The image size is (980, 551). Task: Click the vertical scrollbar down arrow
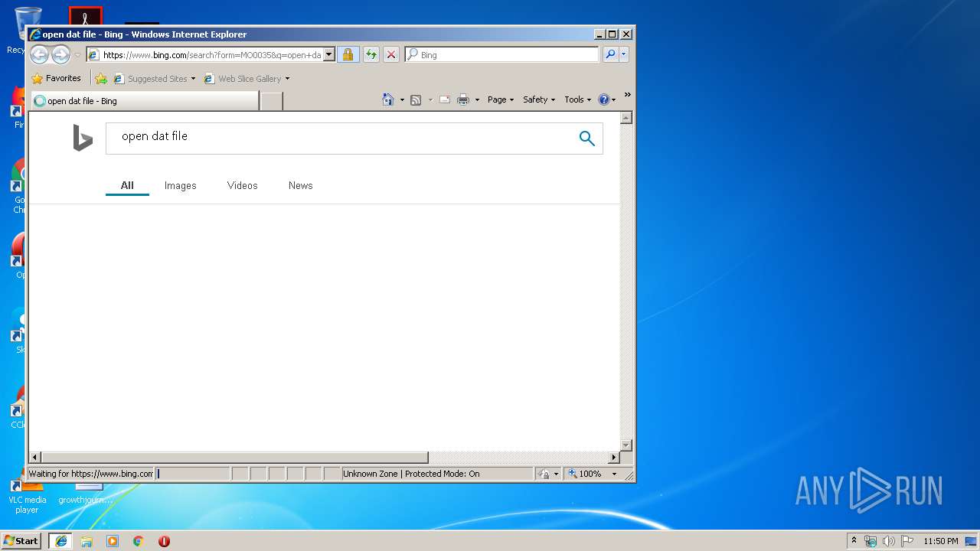tap(626, 445)
